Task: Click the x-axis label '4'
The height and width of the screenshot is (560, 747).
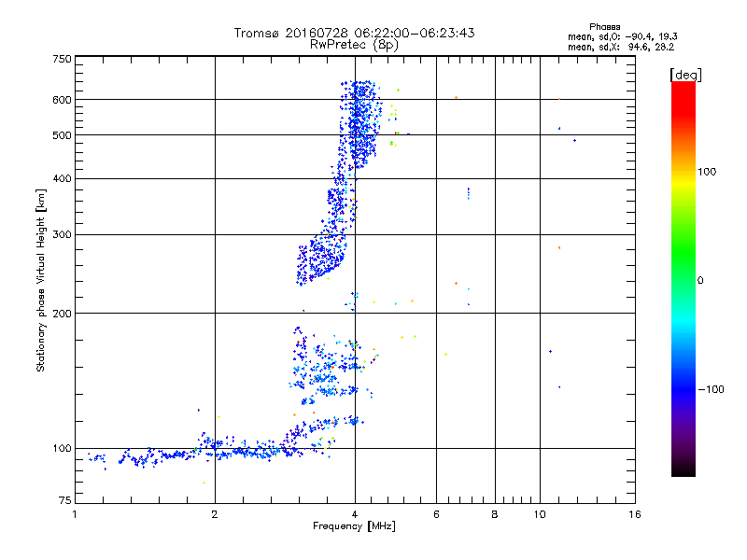Action: coord(355,514)
